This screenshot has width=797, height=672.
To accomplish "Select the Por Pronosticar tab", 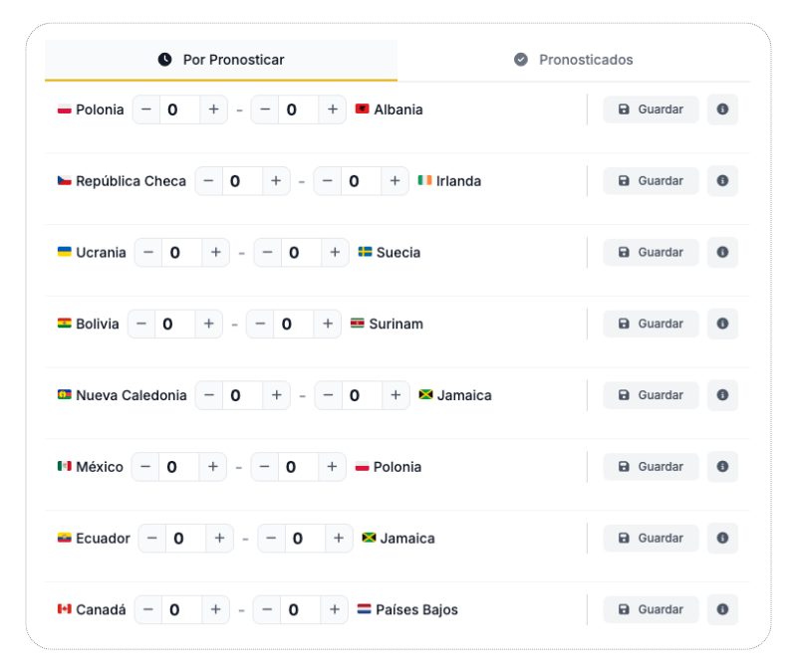I will pyautogui.click(x=221, y=60).
